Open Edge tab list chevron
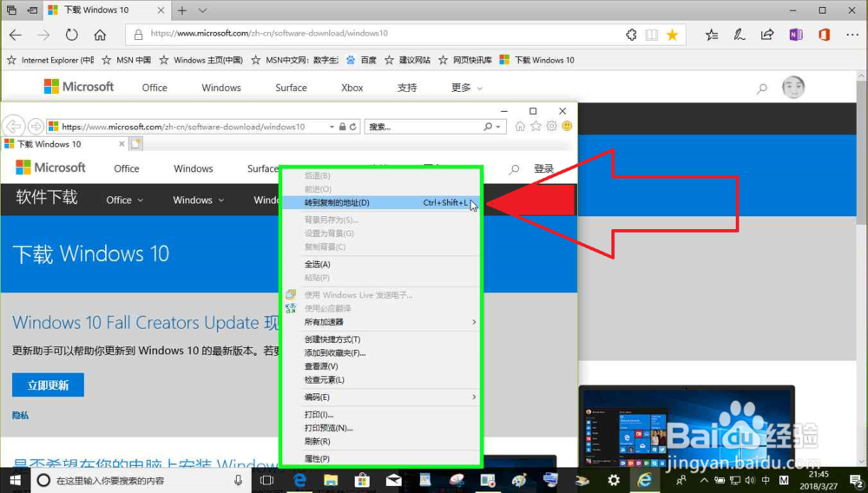Image resolution: width=868 pixels, height=493 pixels. point(202,10)
